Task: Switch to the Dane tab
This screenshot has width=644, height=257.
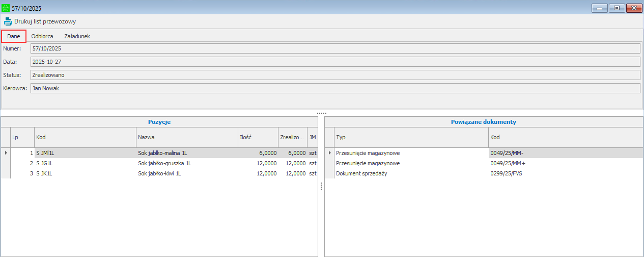Action: (14, 36)
